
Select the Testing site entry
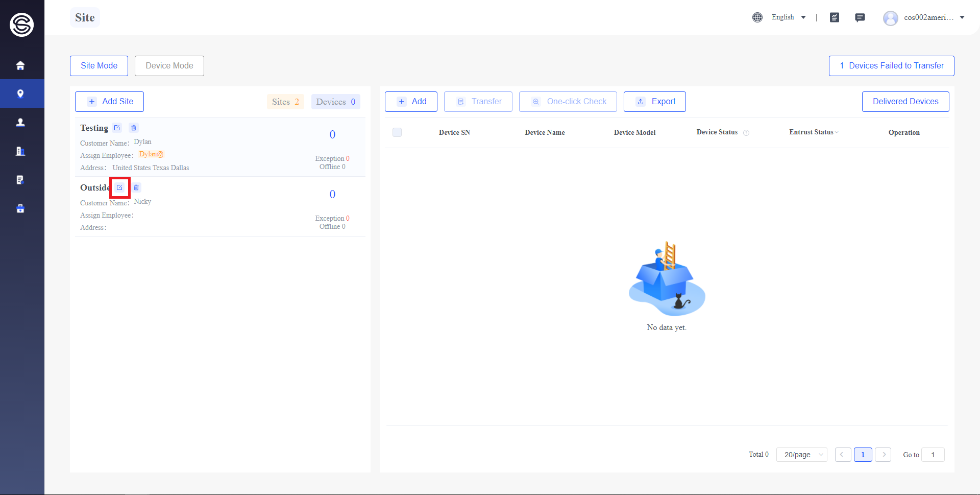[x=220, y=147]
